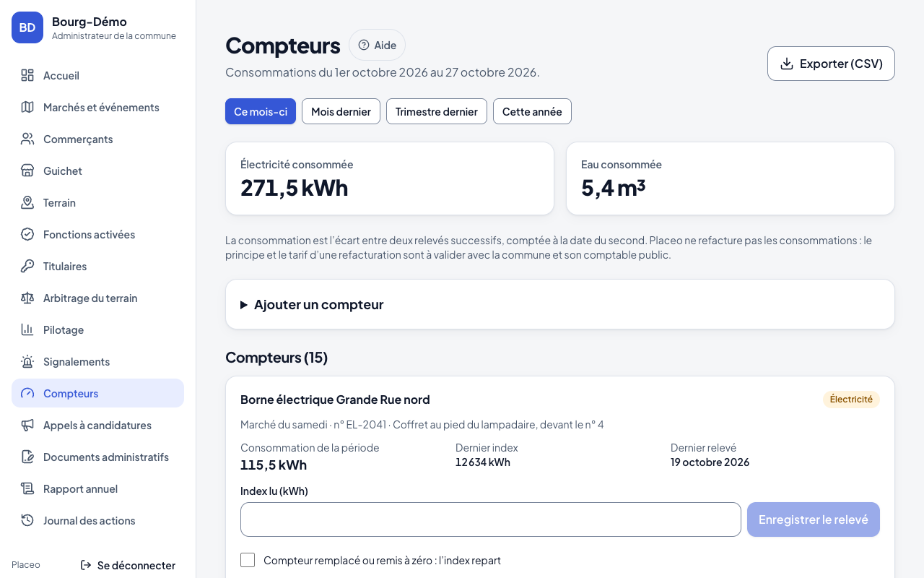Click the storefront icon beside Guichet
924x578 pixels.
pyautogui.click(x=27, y=171)
